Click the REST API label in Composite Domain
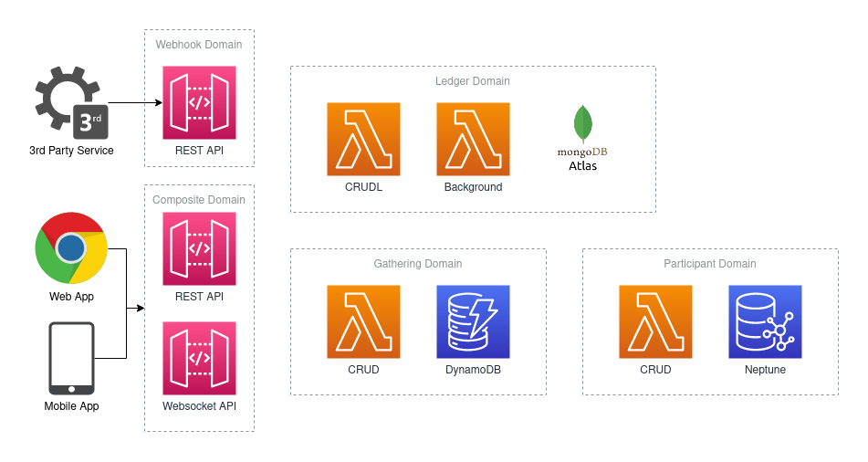 (x=199, y=297)
